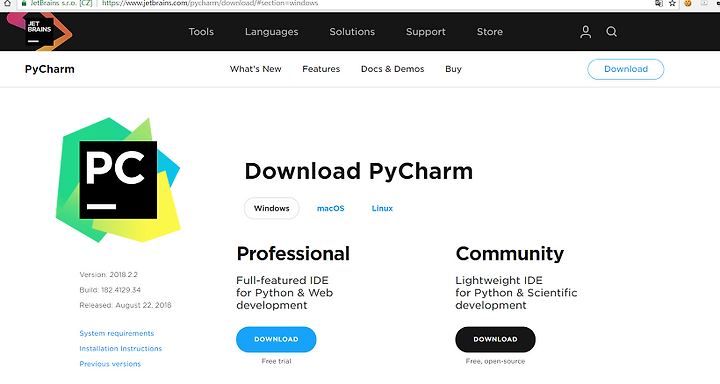Viewport: 720px width, 384px height.
Task: Bookmark page with star icon
Action: pyautogui.click(x=672, y=3)
